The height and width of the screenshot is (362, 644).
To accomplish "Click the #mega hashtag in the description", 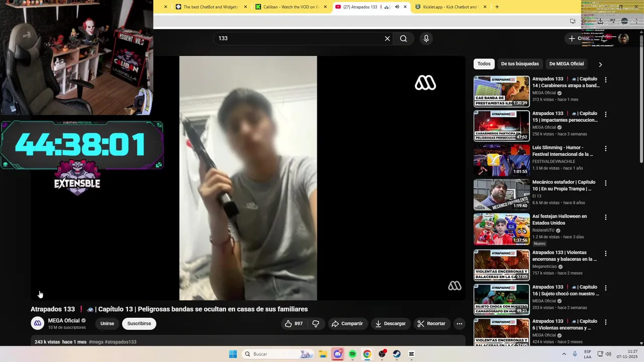I will tap(96, 342).
